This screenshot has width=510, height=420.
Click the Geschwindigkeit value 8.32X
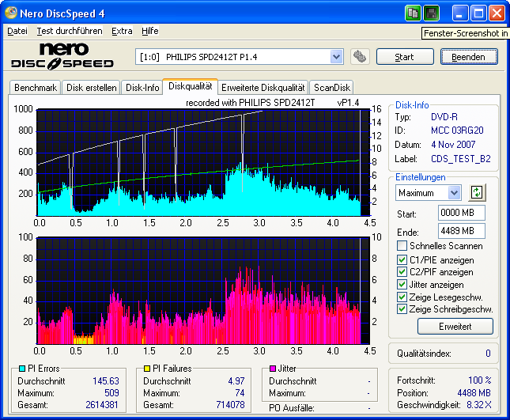[479, 405]
